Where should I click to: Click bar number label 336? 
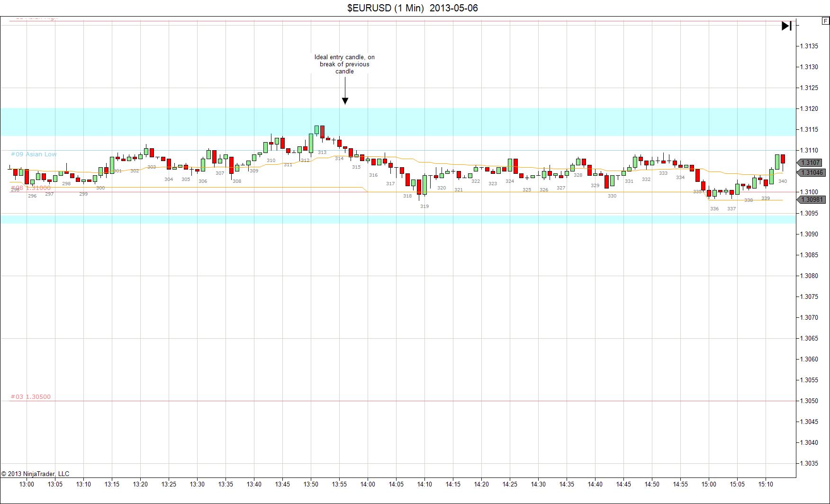[714, 209]
